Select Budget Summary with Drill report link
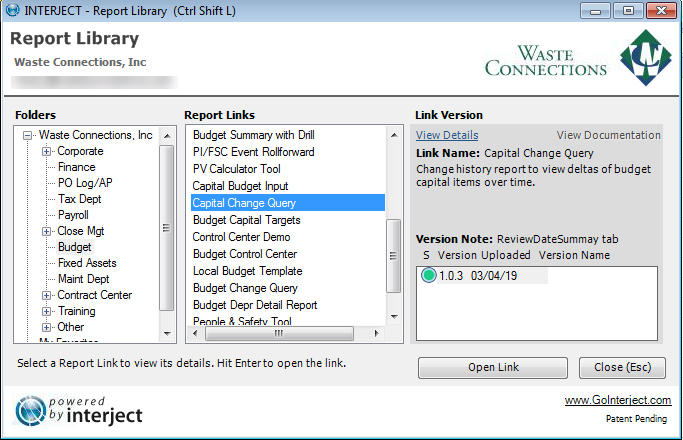Screen dimensions: 683x440 tap(254, 135)
